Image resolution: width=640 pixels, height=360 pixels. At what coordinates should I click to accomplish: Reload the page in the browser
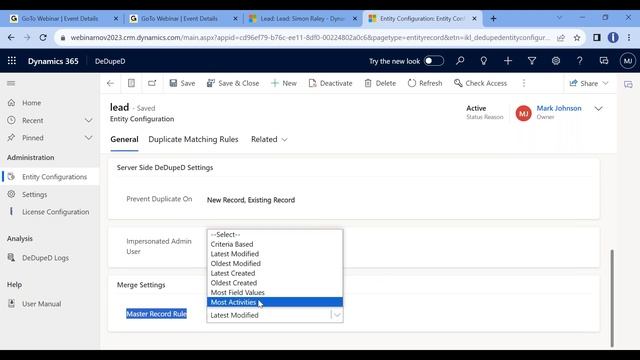coord(43,38)
